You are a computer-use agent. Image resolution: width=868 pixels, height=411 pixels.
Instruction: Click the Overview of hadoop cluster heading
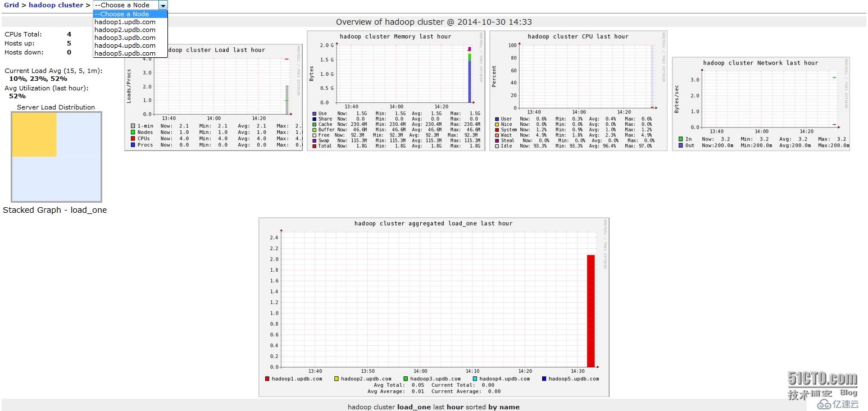click(x=434, y=22)
